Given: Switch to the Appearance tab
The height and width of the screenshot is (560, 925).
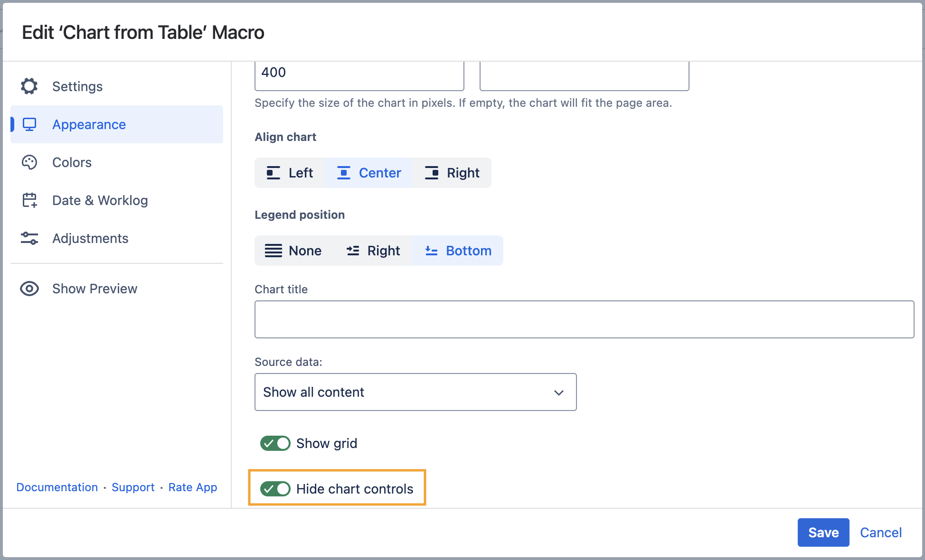Looking at the screenshot, I should (x=89, y=124).
